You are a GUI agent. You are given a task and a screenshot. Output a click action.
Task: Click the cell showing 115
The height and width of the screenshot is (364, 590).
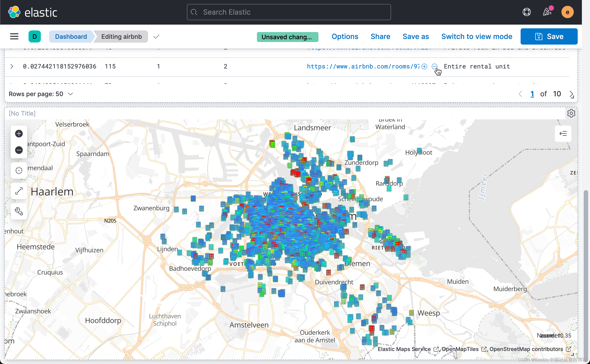[110, 66]
